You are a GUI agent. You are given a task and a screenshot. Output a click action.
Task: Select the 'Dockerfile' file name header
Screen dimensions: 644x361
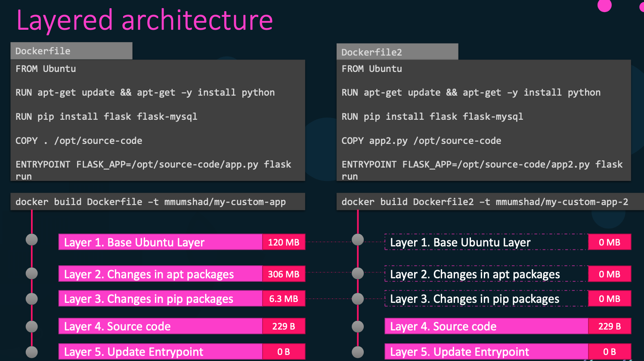point(71,51)
